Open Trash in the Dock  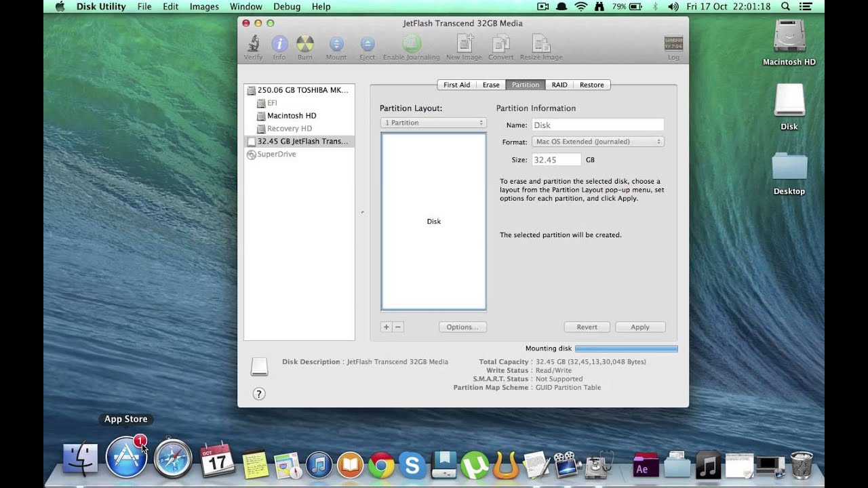click(x=801, y=464)
